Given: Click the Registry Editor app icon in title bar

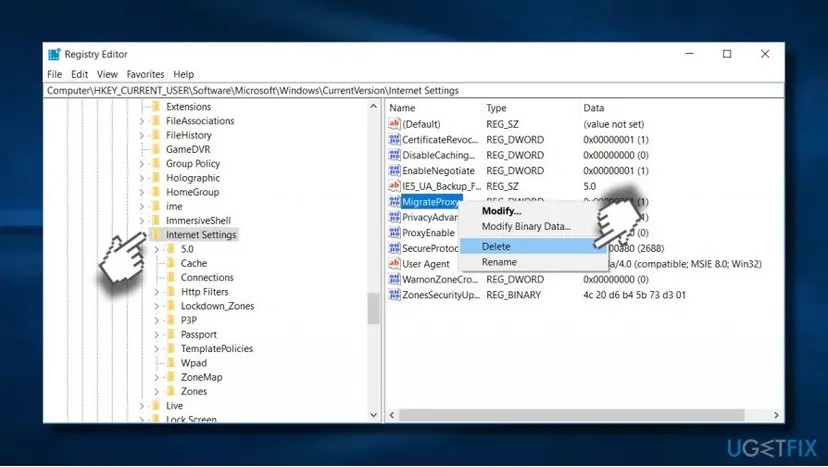Looking at the screenshot, I should click(54, 54).
